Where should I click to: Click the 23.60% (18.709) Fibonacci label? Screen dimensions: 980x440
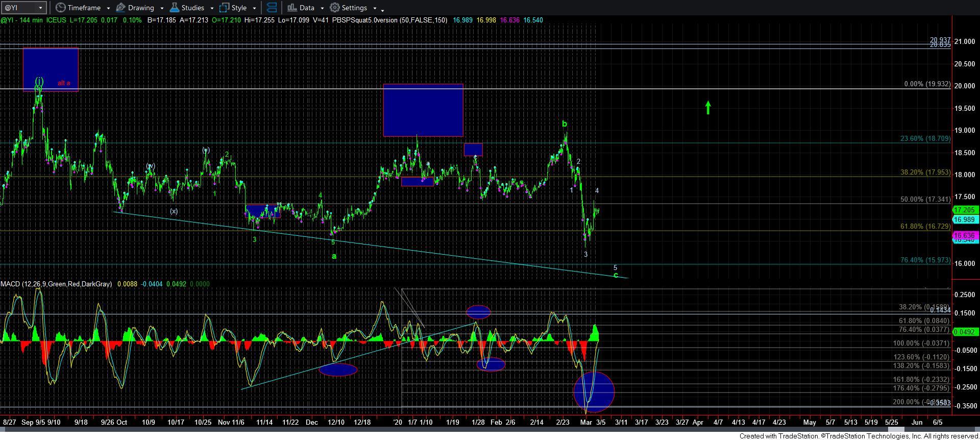tap(925, 138)
